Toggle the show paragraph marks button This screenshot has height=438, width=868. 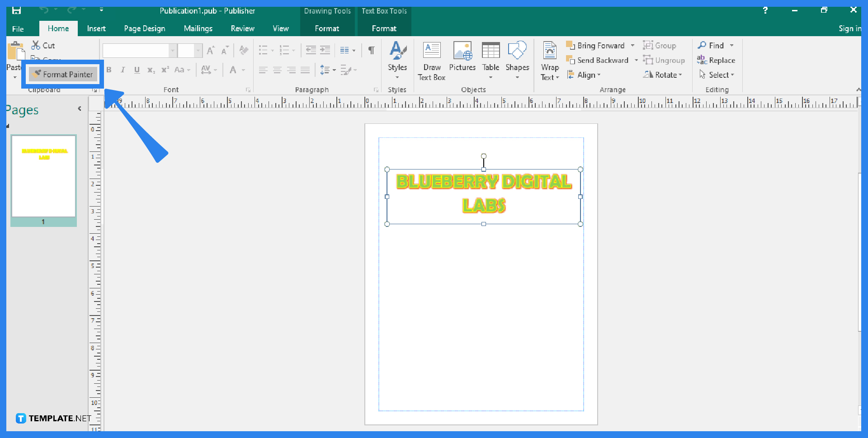click(371, 50)
